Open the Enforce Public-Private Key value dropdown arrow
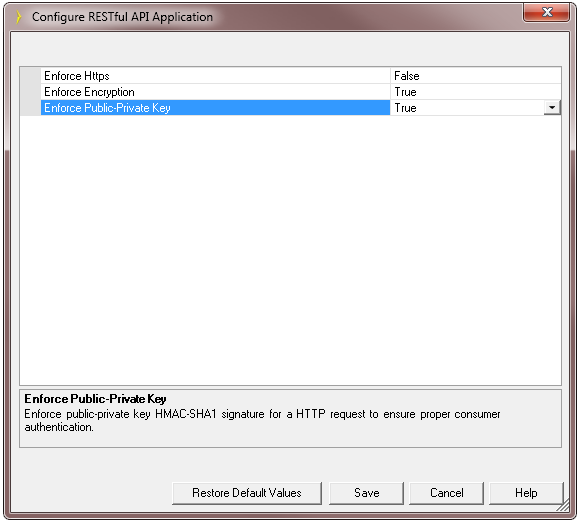 point(552,108)
